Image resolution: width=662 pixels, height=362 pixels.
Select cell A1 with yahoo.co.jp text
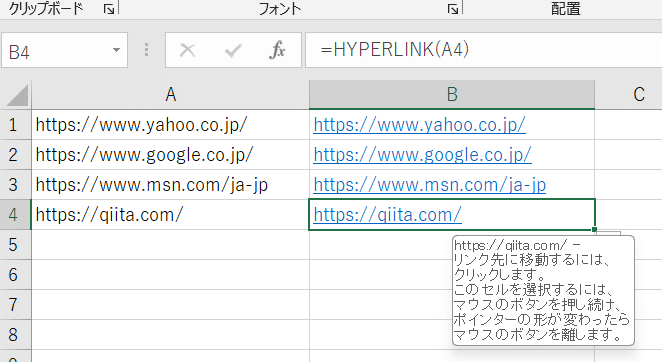(x=171, y=125)
